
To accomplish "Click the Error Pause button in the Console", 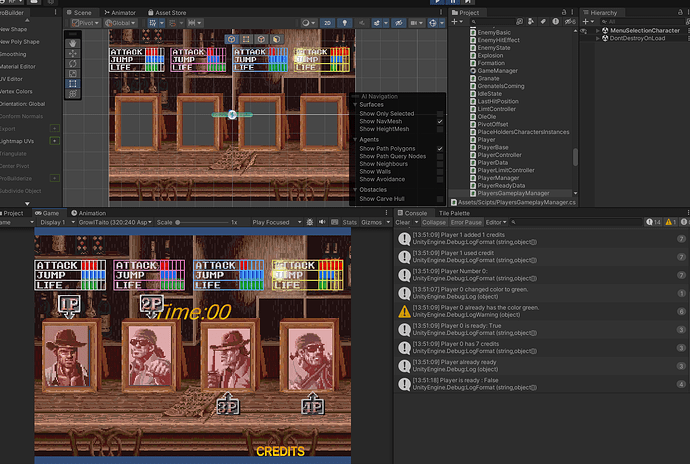I will pyautogui.click(x=466, y=222).
